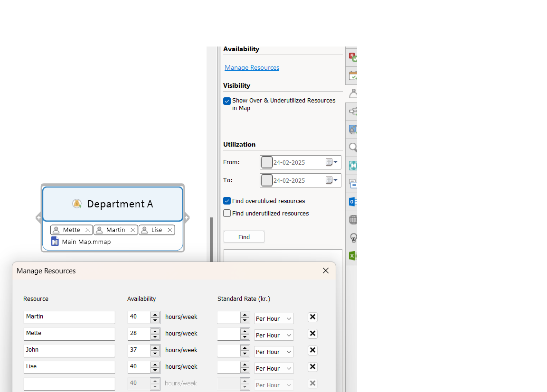The width and height of the screenshot is (547, 392).
Task: Open the Excel icon in the sidebar
Action: [352, 256]
